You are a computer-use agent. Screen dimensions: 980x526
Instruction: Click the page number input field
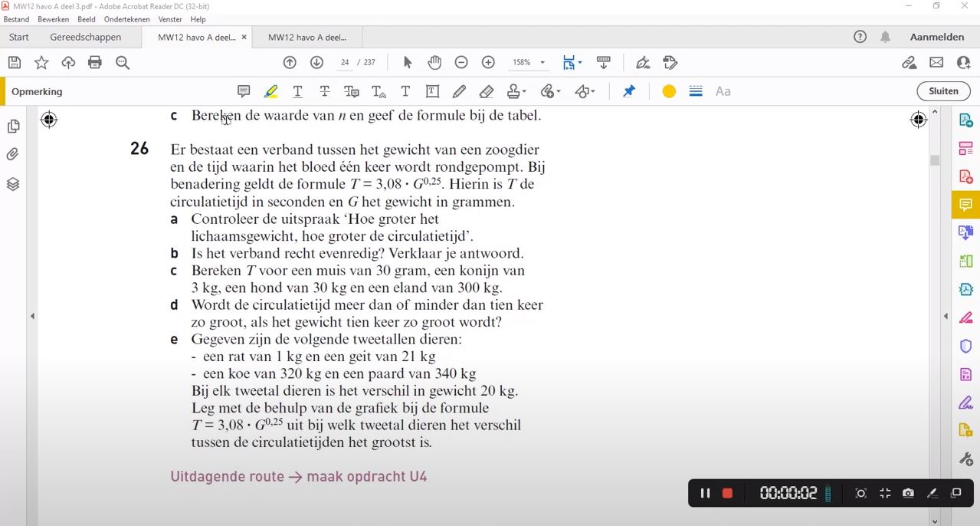345,63
